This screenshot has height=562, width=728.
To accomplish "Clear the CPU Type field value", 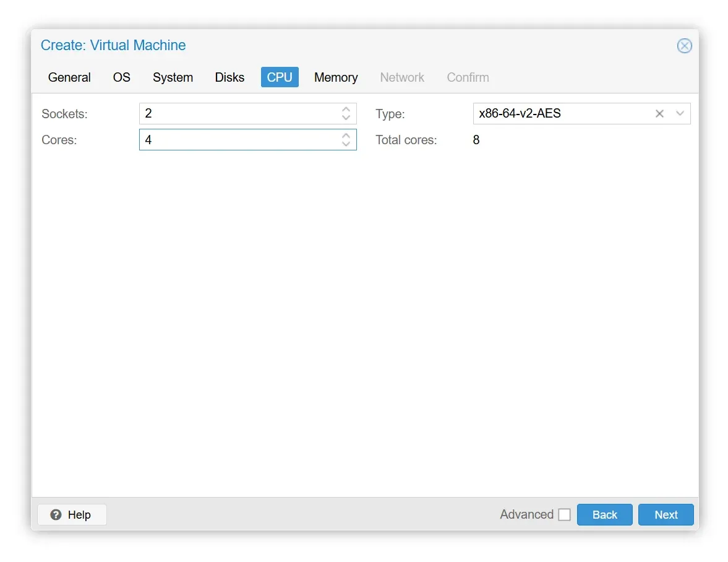I will [x=659, y=114].
